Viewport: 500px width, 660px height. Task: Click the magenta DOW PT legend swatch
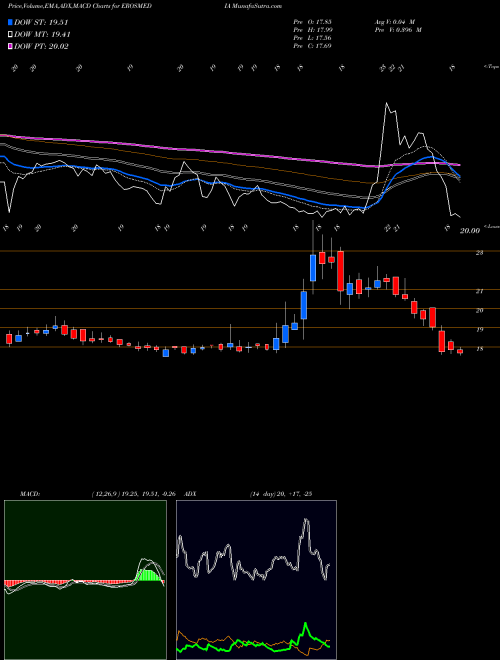click(x=10, y=46)
